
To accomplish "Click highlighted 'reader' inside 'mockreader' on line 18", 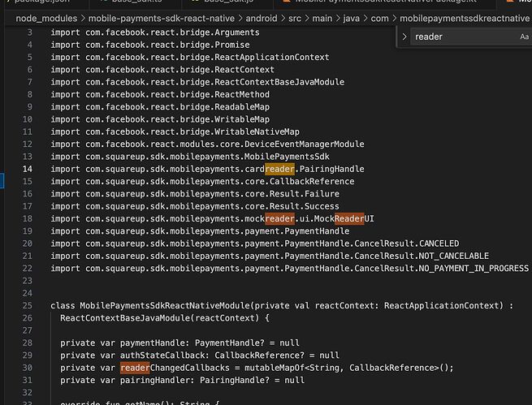I will tap(279, 218).
